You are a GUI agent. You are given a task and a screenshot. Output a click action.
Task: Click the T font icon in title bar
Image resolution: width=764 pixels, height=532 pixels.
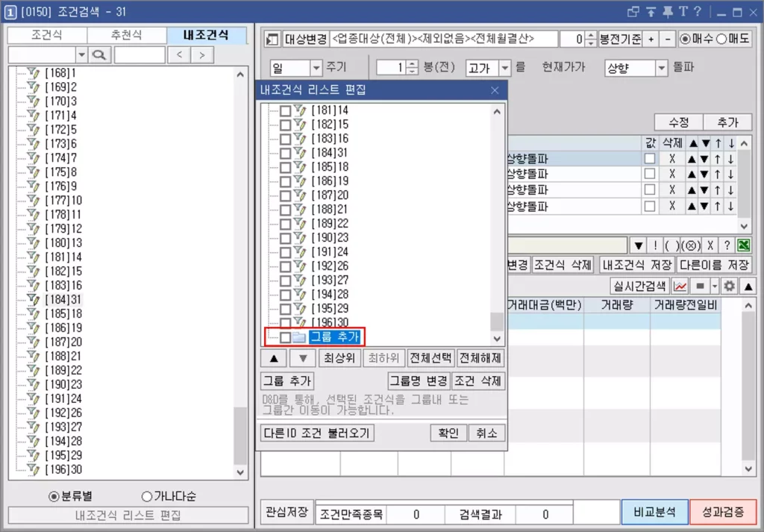[683, 12]
